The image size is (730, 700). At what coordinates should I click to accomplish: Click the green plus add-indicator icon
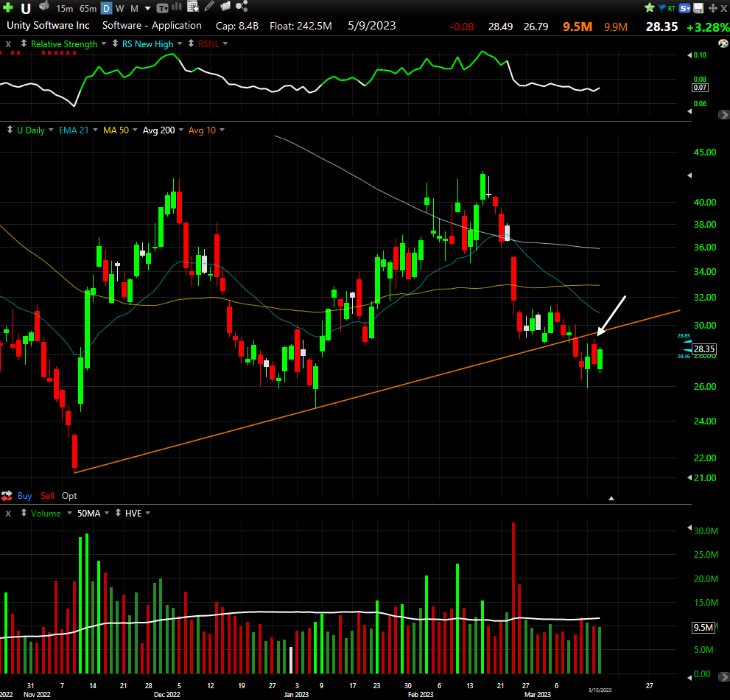[x=8, y=7]
